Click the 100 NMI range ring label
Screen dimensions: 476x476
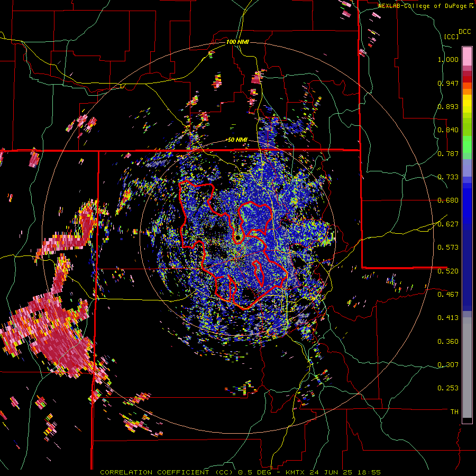coord(237,42)
